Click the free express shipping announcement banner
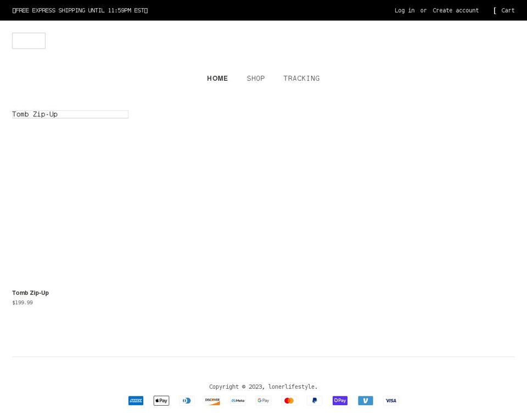The width and height of the screenshot is (527, 420). coord(80,10)
